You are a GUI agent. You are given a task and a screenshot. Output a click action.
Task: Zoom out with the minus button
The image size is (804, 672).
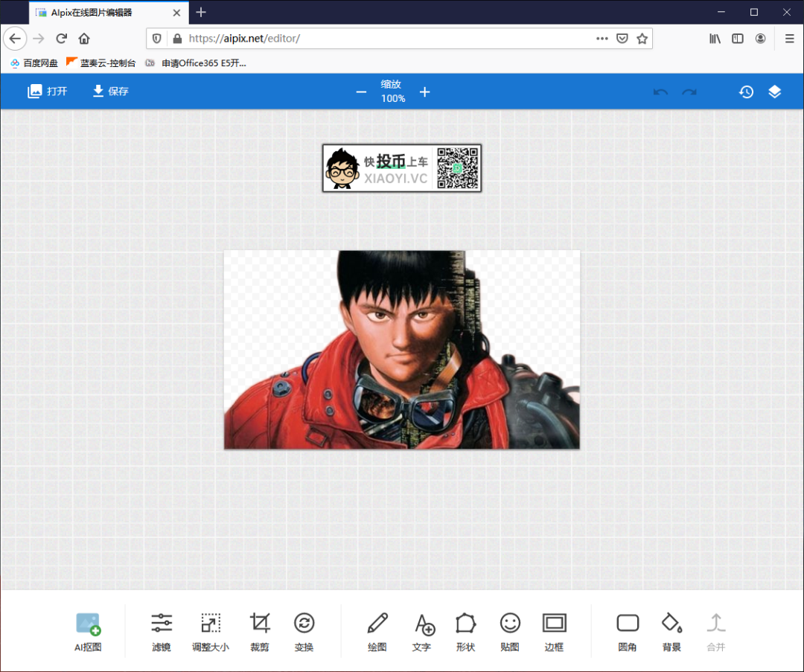pos(361,92)
